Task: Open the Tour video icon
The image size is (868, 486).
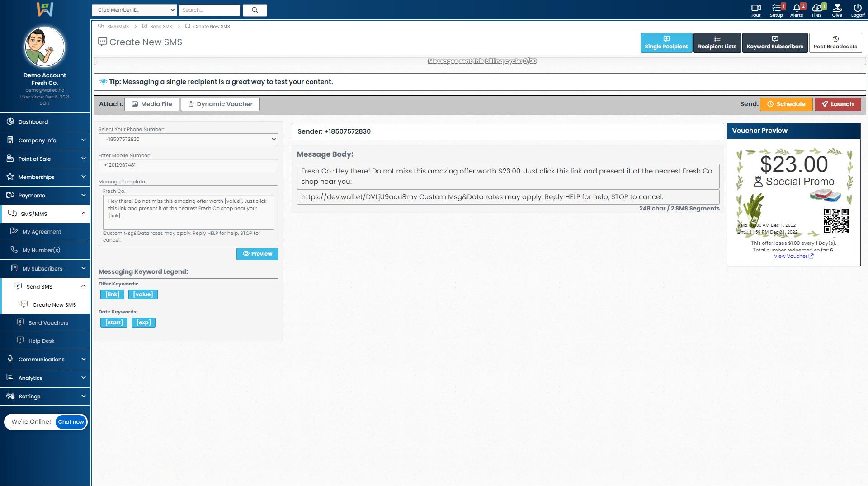Action: coord(755,10)
